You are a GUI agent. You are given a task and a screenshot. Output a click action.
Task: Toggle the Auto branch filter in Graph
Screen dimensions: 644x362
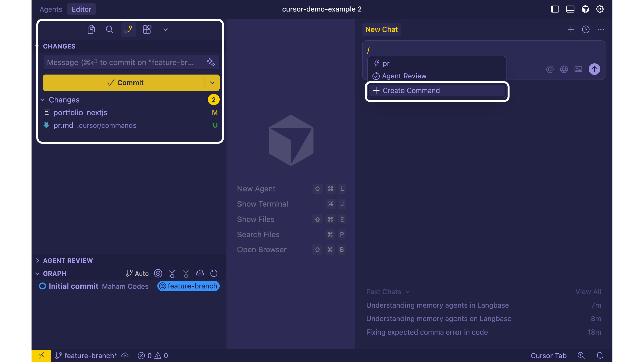click(x=137, y=274)
